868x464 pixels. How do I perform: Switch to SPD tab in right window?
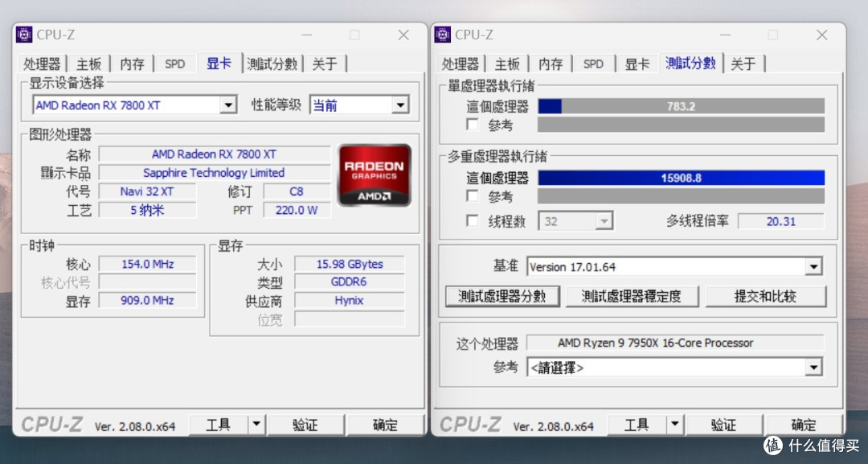(593, 64)
